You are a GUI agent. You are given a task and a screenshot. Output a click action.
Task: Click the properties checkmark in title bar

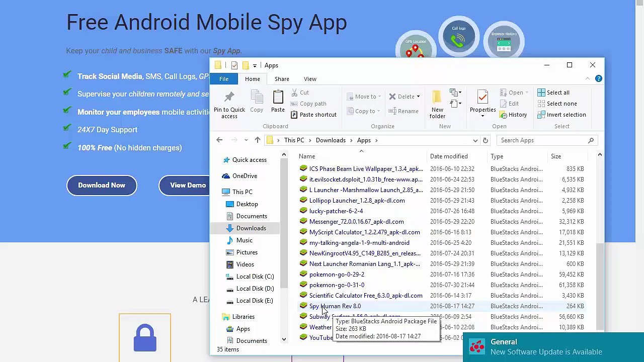(234, 65)
